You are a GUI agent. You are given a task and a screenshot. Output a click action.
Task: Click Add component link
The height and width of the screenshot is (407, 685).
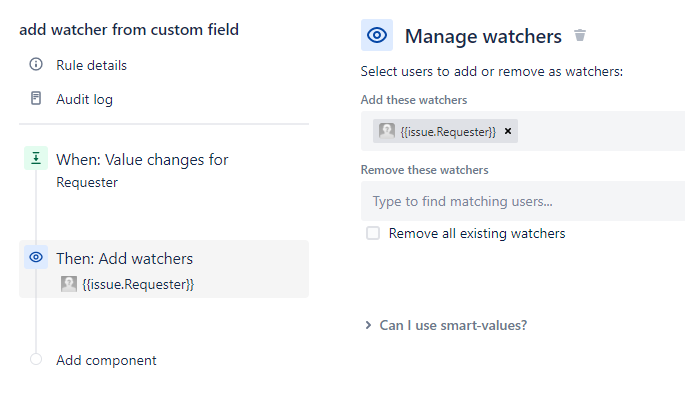(x=106, y=360)
